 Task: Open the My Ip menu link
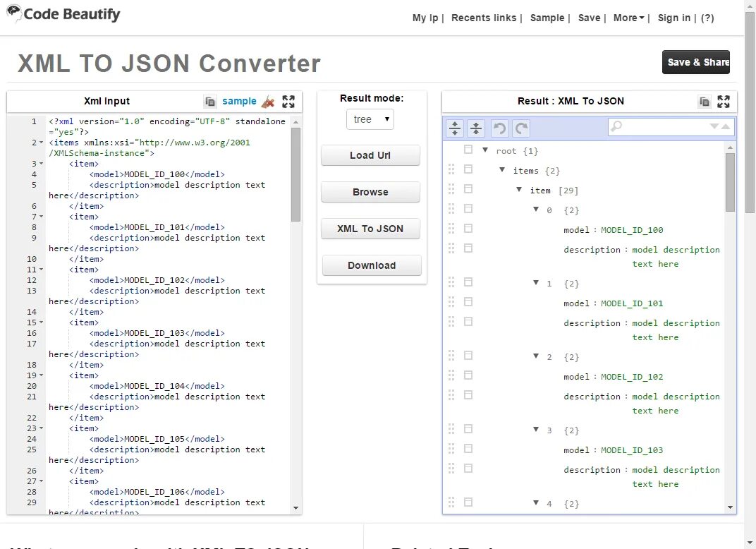coord(425,18)
